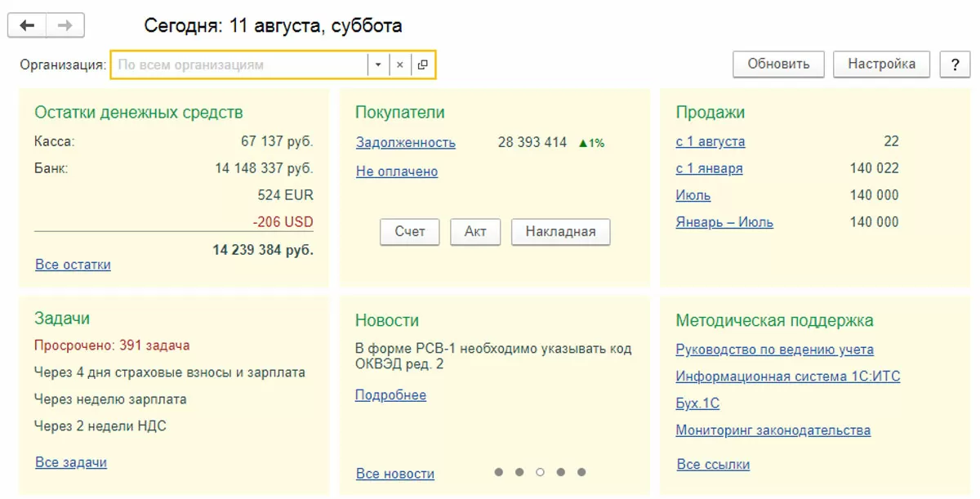980x499 pixels.
Task: Open the Задолженность link
Action: [406, 143]
